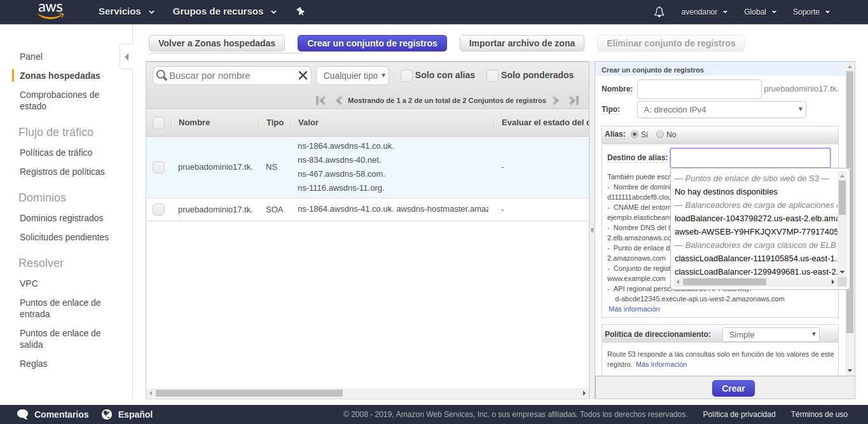Clear the search box with X icon
The height and width of the screenshot is (424, 868).
click(x=303, y=76)
